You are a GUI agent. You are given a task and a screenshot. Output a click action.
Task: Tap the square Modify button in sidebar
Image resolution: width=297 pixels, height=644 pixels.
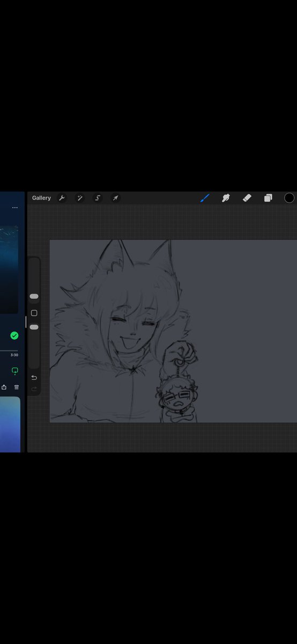[34, 313]
